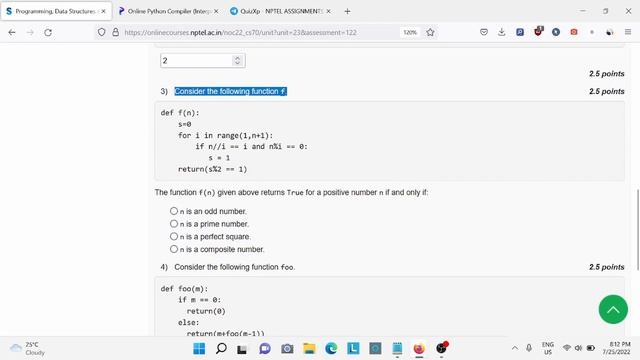The width and height of the screenshot is (640, 360).
Task: Open File Explorer from taskbar
Action: click(x=309, y=348)
